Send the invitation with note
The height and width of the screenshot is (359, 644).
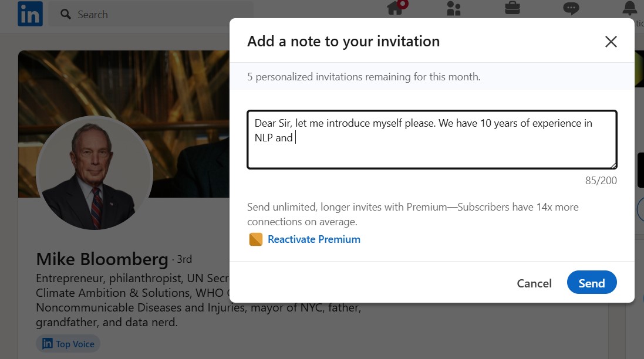591,283
